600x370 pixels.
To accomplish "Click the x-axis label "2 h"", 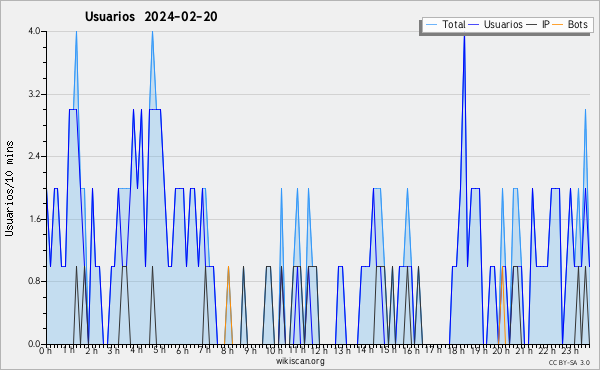I will point(91,351).
